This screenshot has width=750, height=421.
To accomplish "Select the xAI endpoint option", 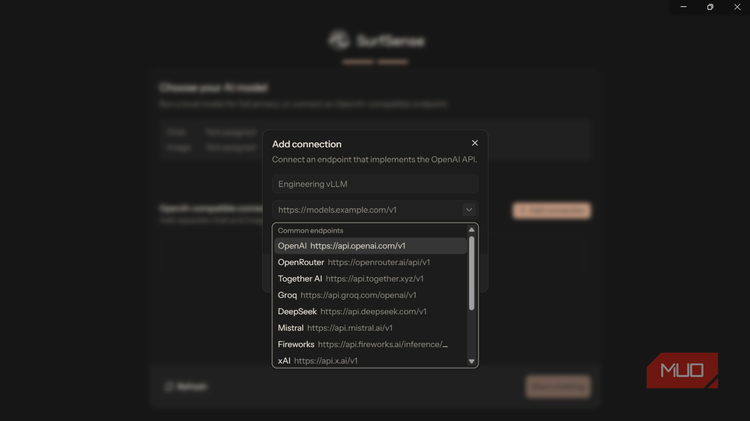I will (371, 361).
